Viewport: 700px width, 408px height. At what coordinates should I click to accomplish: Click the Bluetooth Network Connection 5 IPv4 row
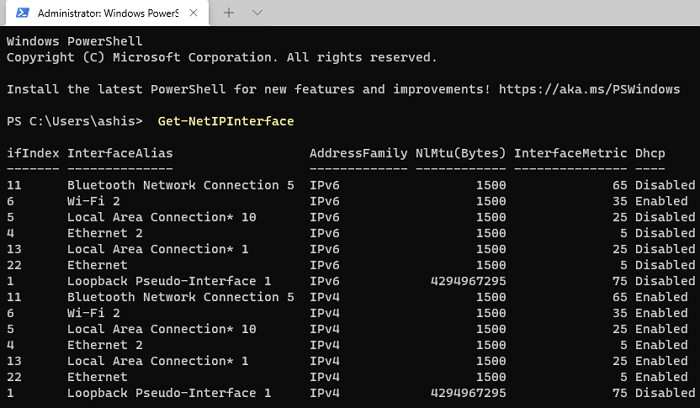coord(350,297)
